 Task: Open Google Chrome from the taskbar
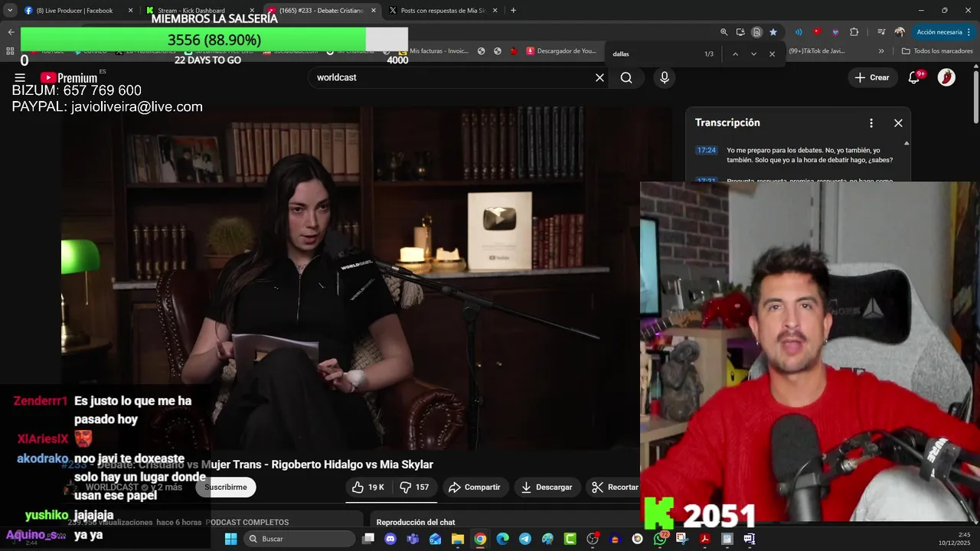click(480, 539)
